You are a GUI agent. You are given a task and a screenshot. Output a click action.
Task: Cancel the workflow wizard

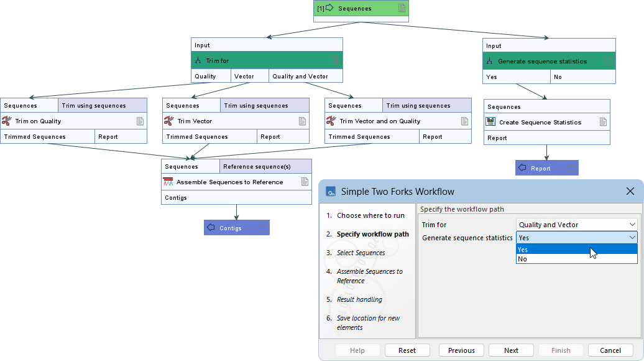(610, 350)
